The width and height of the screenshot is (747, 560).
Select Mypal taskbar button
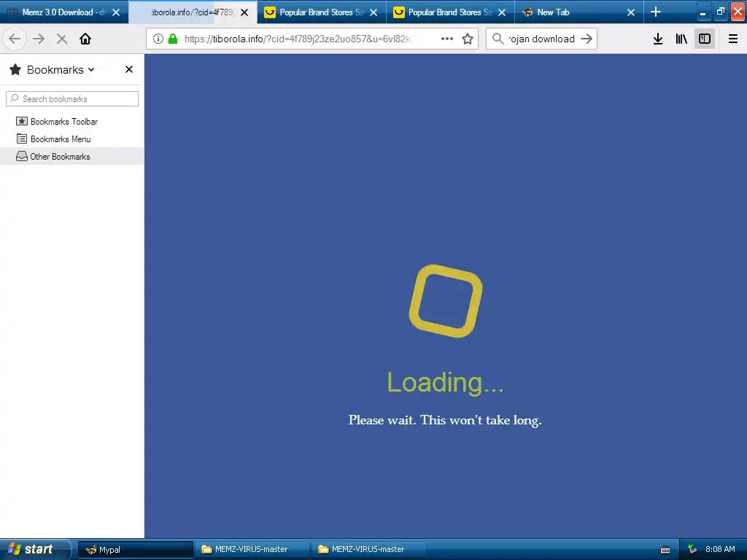point(135,550)
